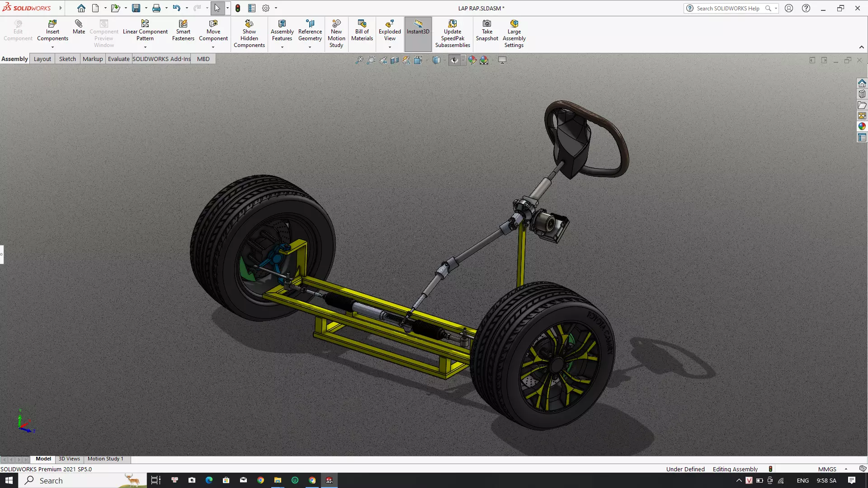This screenshot has height=488, width=868.
Task: Toggle the Instant3D button
Action: click(418, 34)
